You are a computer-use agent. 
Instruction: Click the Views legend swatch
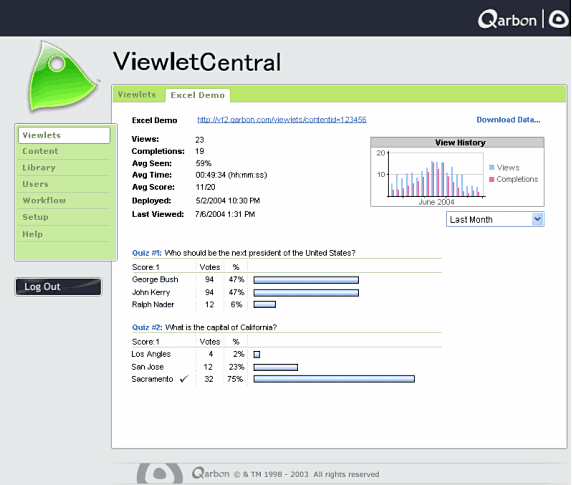491,167
